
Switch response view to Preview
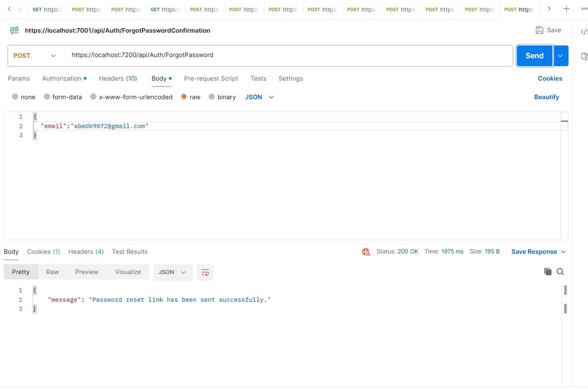(x=87, y=272)
